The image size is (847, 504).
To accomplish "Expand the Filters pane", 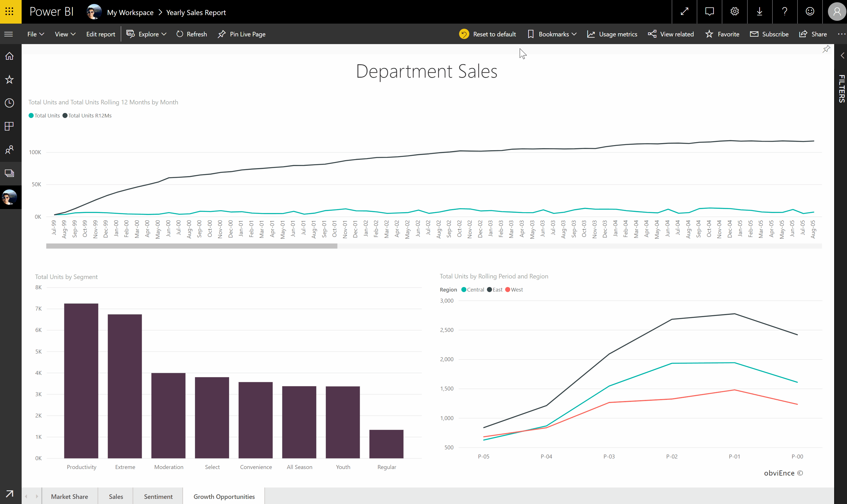I will tap(842, 56).
